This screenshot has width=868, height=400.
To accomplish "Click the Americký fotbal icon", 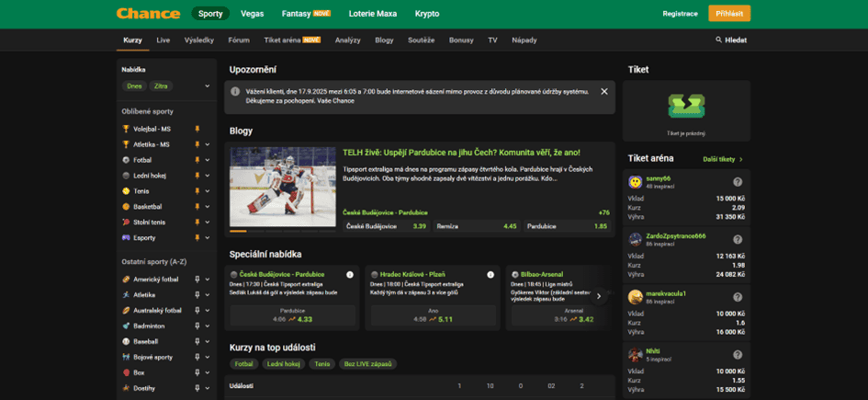I will [x=126, y=280].
